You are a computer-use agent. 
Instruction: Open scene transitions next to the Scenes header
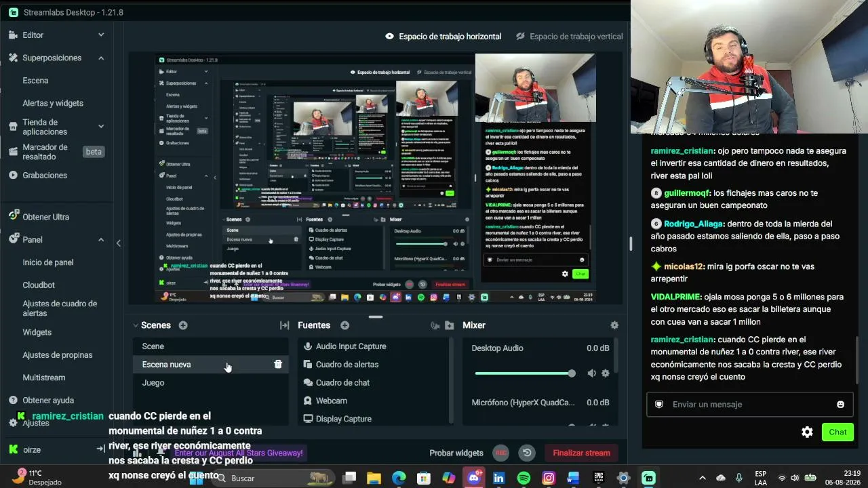click(285, 325)
